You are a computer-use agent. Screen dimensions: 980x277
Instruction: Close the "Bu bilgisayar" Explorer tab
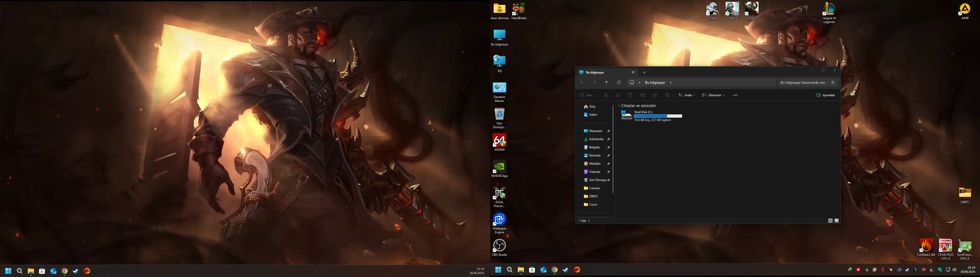[x=633, y=72]
